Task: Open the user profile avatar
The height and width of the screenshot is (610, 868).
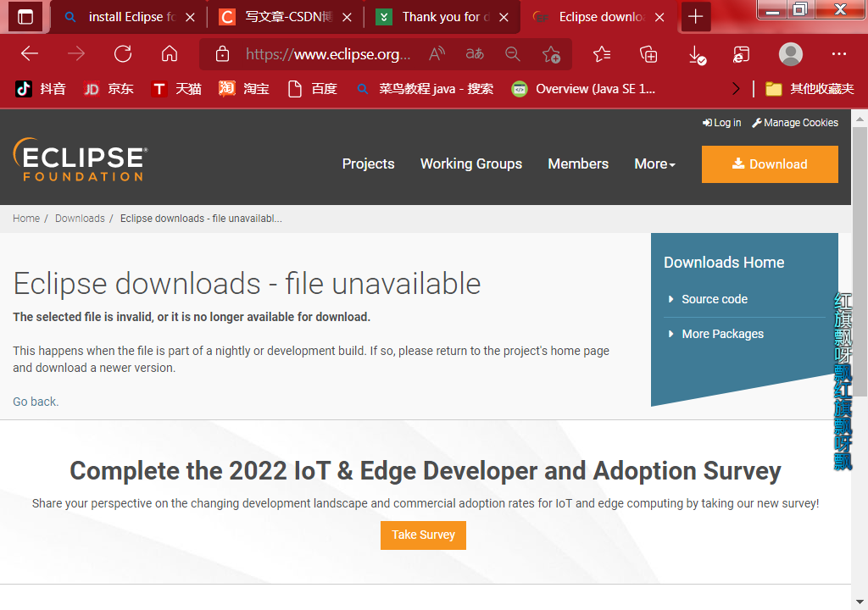Action: point(791,53)
